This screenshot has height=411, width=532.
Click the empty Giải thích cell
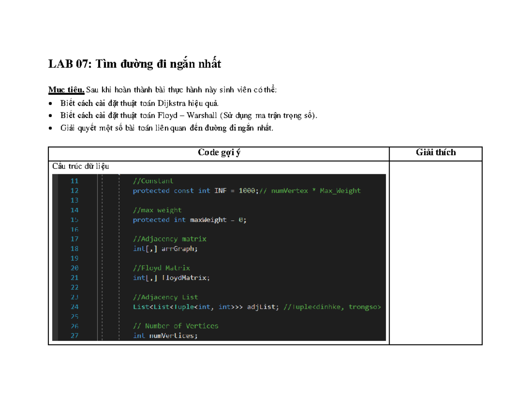click(435, 253)
